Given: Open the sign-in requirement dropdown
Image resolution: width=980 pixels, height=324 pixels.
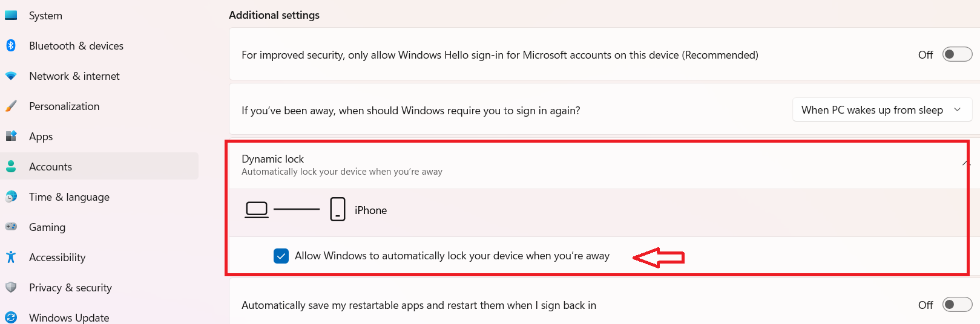Looking at the screenshot, I should pyautogui.click(x=881, y=110).
